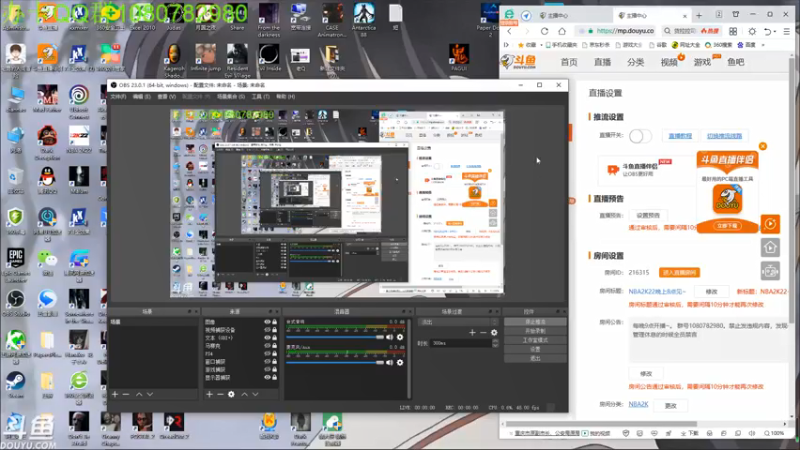This screenshot has width=800, height=450.
Task: Open the 切换推流线路 link
Action: click(724, 136)
